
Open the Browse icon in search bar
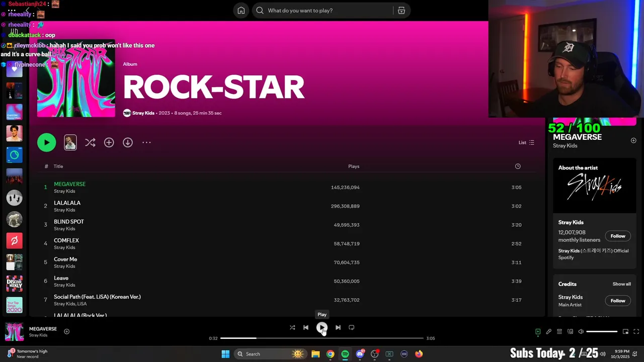point(401,11)
